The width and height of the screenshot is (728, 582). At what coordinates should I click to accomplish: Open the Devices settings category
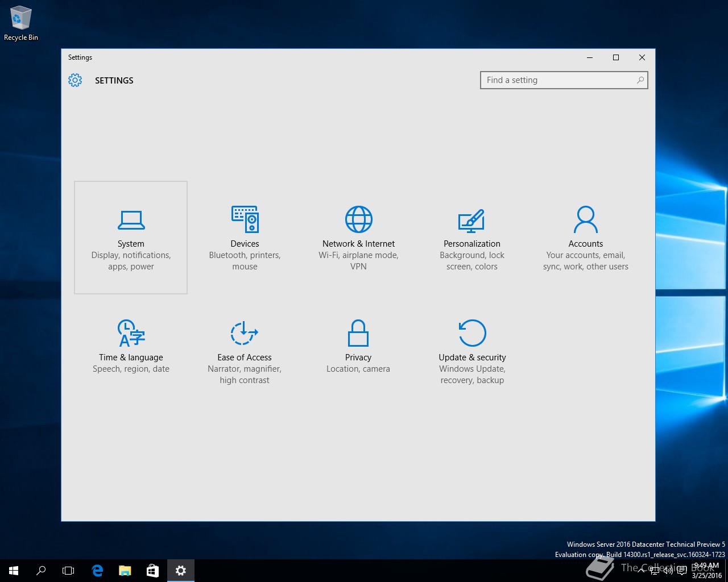click(245, 238)
